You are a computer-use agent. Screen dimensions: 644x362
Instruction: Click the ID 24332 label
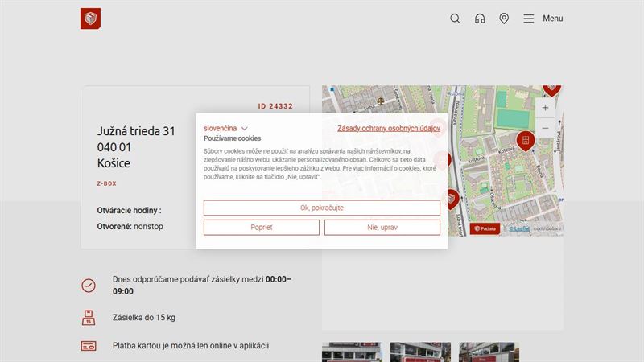tap(275, 106)
